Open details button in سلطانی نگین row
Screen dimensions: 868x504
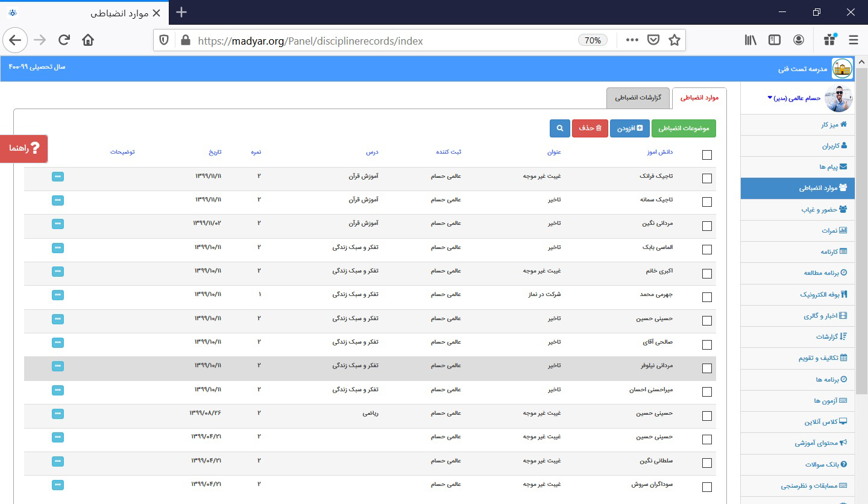pyautogui.click(x=58, y=461)
